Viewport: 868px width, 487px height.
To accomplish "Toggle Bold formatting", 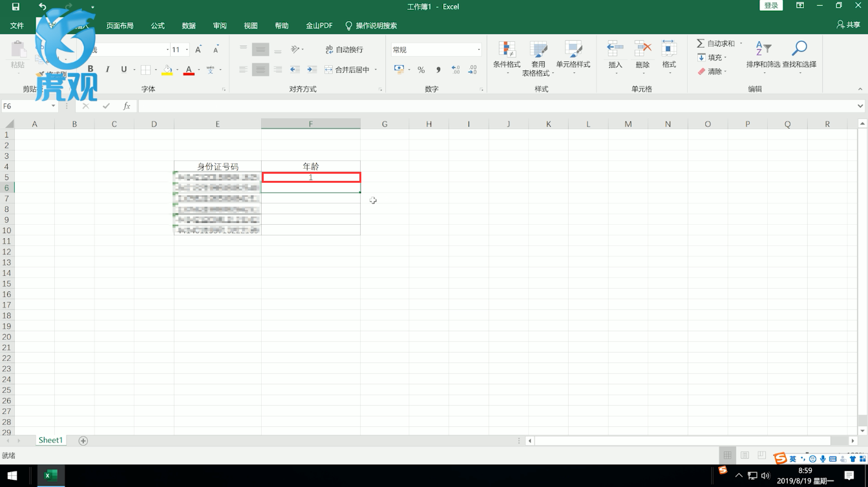I will click(90, 70).
